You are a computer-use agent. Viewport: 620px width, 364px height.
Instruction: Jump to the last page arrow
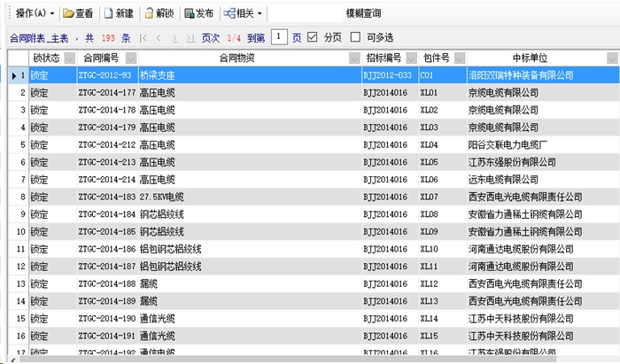190,38
